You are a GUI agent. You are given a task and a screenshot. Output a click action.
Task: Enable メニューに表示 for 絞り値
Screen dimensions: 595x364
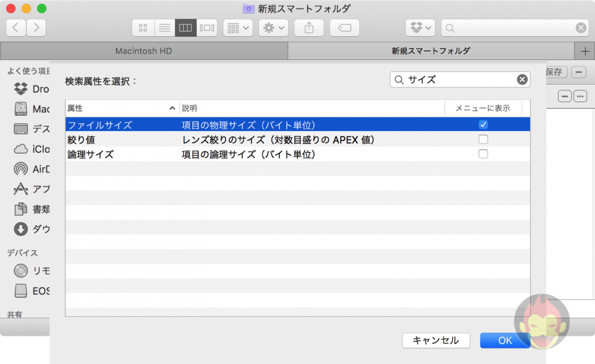click(x=483, y=139)
